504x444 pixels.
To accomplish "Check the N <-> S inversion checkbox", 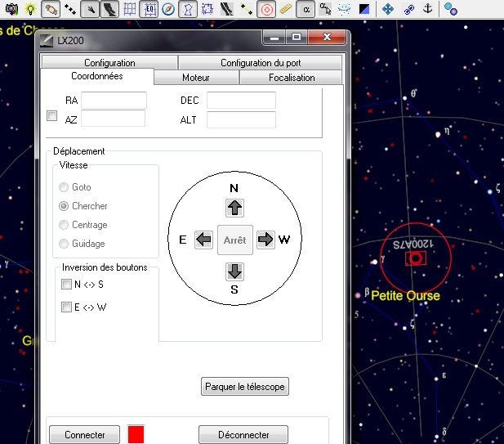I will (66, 284).
